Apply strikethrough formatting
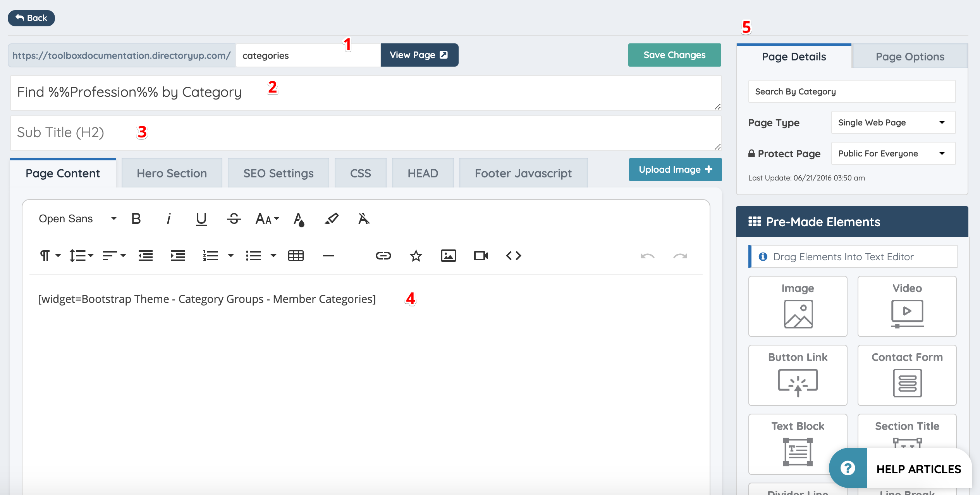This screenshot has height=495, width=980. [x=234, y=219]
